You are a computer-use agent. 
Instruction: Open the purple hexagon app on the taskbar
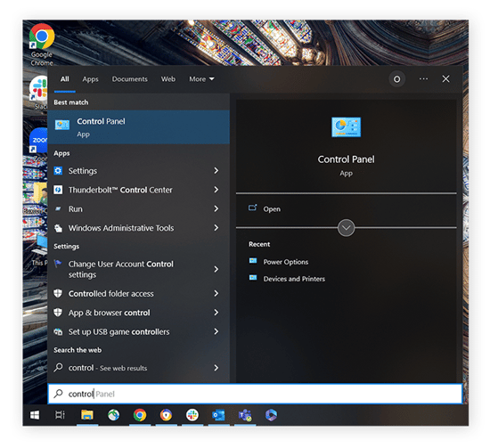(271, 415)
